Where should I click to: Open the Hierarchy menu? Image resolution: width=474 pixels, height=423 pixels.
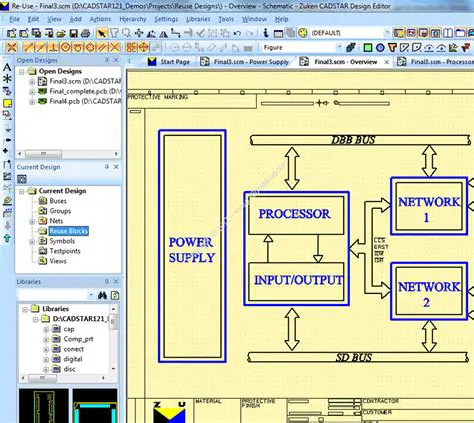click(x=133, y=19)
